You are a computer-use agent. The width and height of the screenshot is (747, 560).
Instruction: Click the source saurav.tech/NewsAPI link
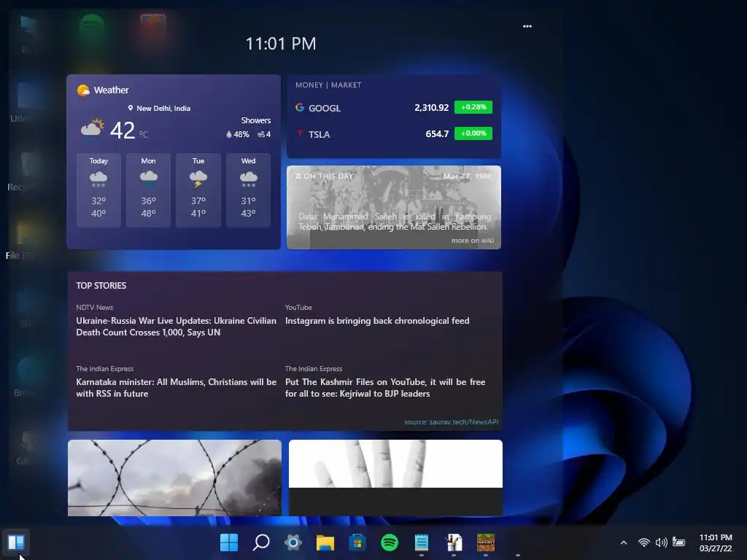tap(451, 422)
